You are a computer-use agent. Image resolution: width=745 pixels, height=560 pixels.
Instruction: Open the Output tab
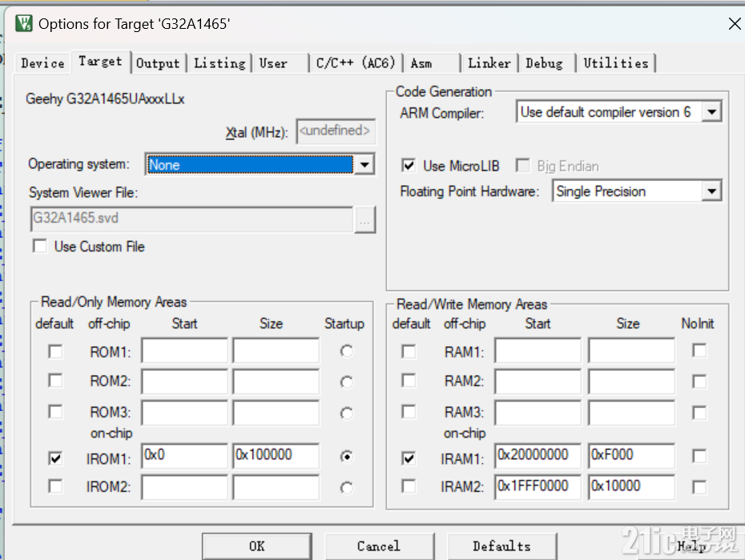pos(158,62)
